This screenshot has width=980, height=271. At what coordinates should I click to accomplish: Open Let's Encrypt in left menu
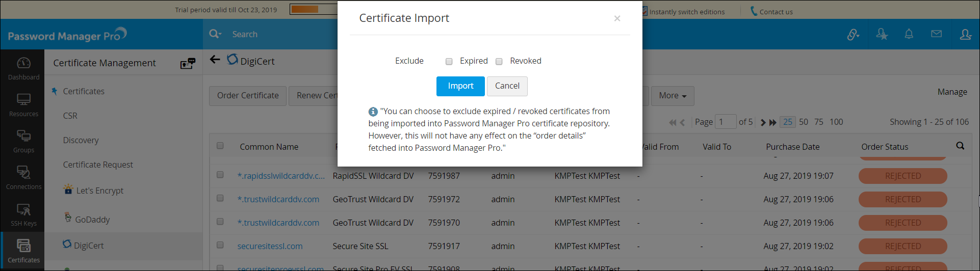tap(99, 191)
